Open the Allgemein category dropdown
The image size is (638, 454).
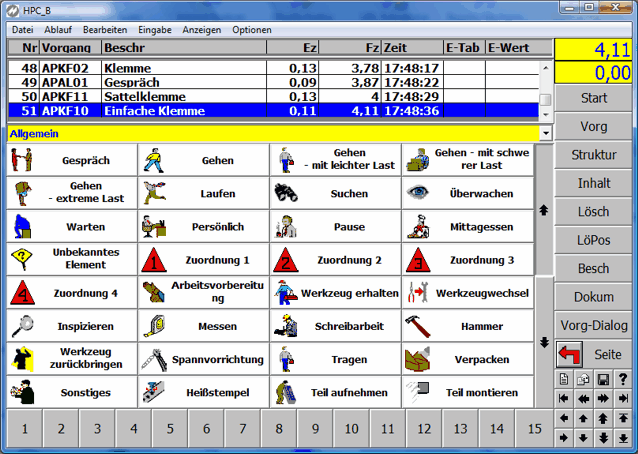click(545, 133)
